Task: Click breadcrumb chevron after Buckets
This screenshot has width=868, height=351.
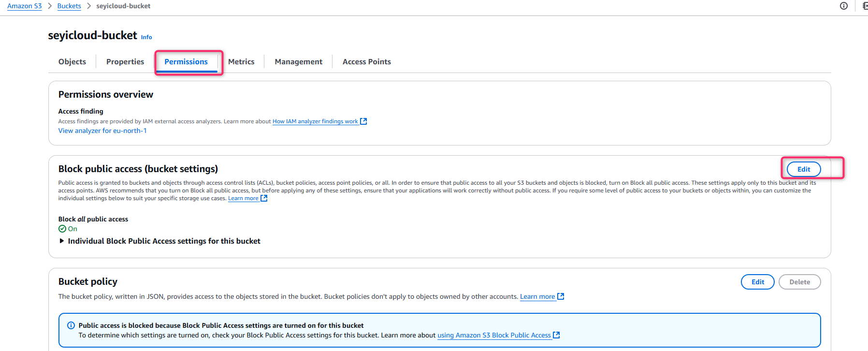Action: [89, 6]
